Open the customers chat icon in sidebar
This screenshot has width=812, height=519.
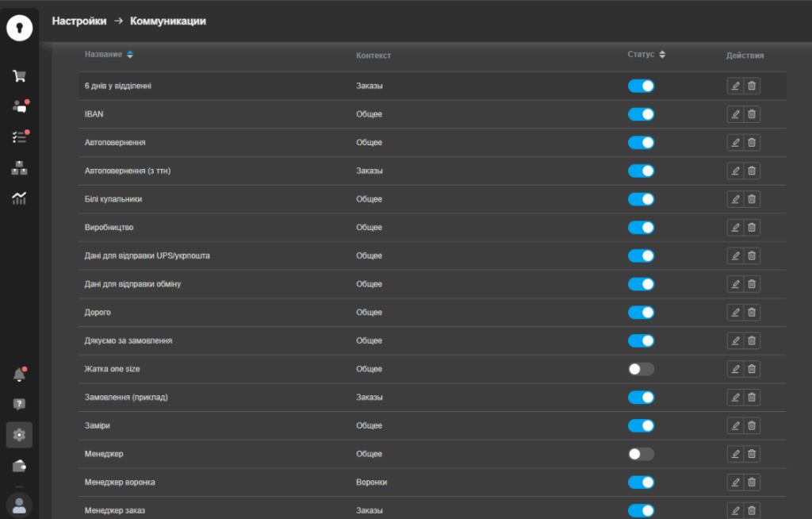pos(19,106)
